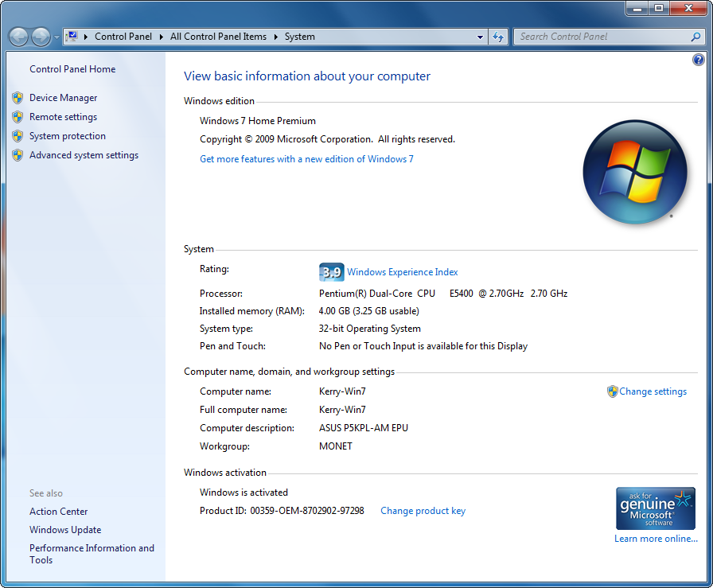Screen dimensions: 713x588
Task: Select the System breadcrumb item
Action: click(x=300, y=37)
